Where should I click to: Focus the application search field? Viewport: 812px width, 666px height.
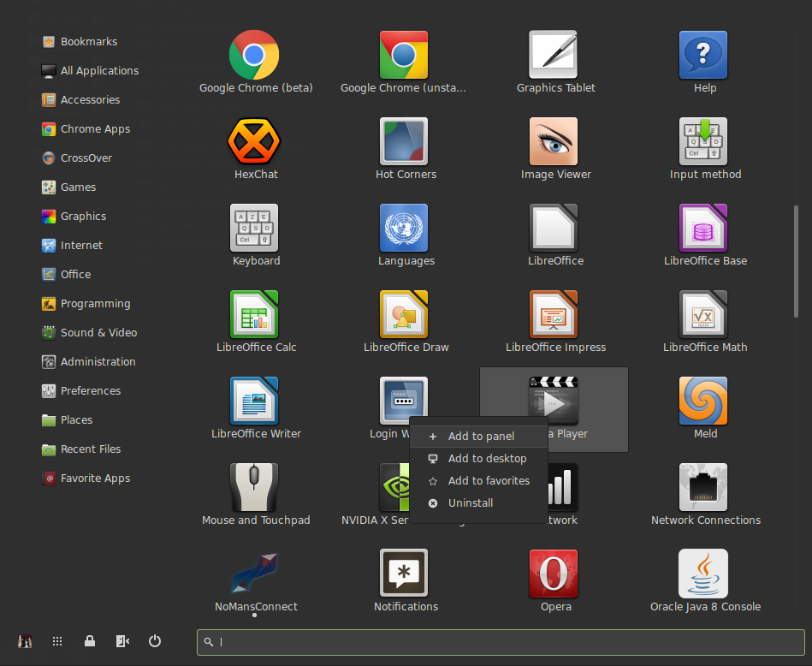[501, 642]
